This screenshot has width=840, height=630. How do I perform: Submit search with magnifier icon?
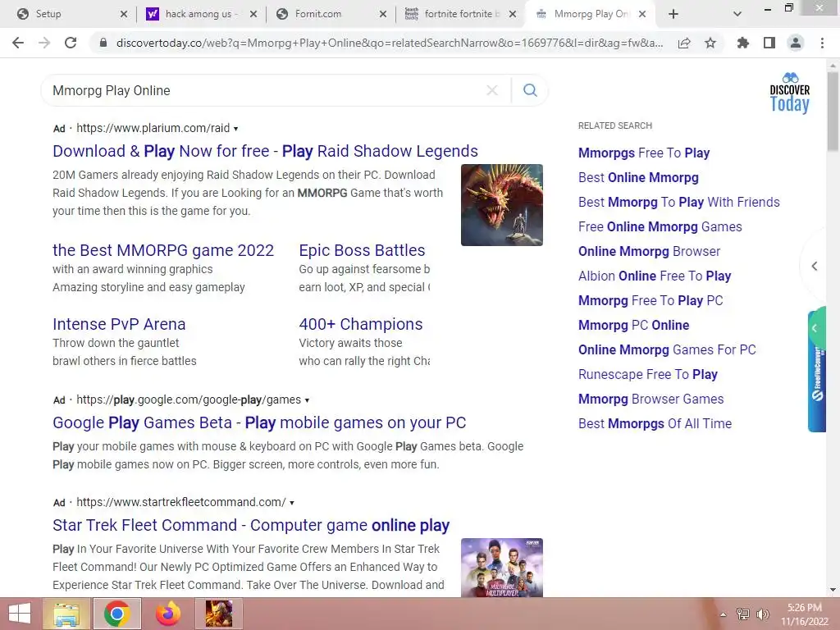click(x=530, y=90)
